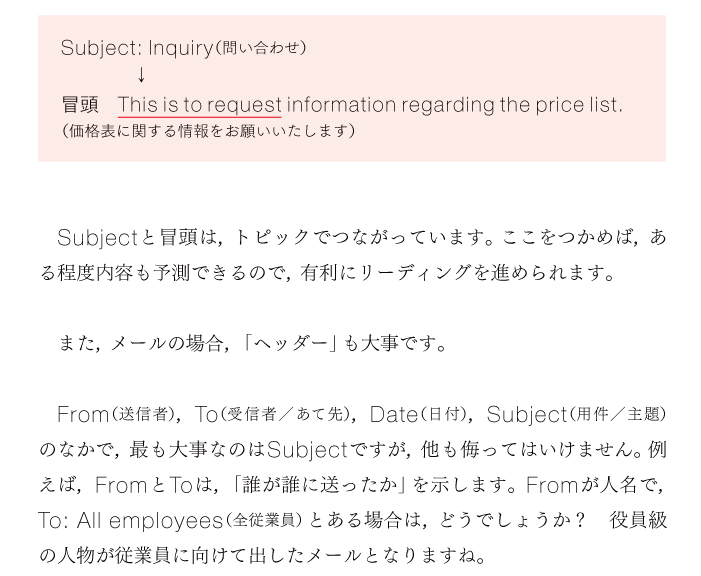Viewport: 701px width, 576px height.
Task: Click the (問い合わせ) annotation
Action: click(x=260, y=47)
